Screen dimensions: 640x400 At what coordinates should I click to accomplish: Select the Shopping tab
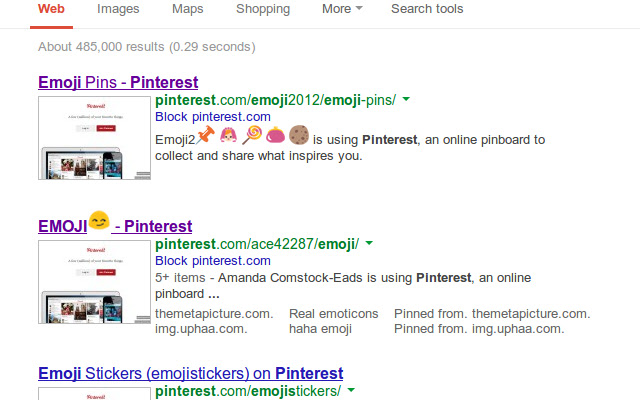(x=263, y=9)
